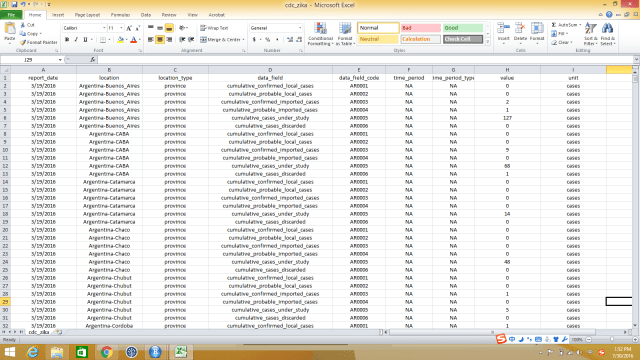The width and height of the screenshot is (640, 360).
Task: Apply the red font color
Action: [x=133, y=40]
